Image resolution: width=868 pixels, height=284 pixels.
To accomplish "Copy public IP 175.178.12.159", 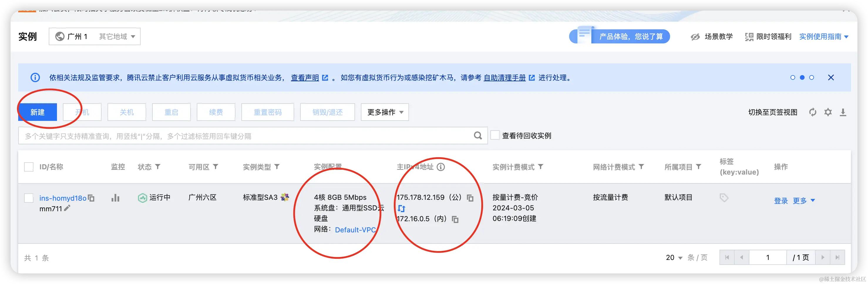I will click(x=470, y=198).
